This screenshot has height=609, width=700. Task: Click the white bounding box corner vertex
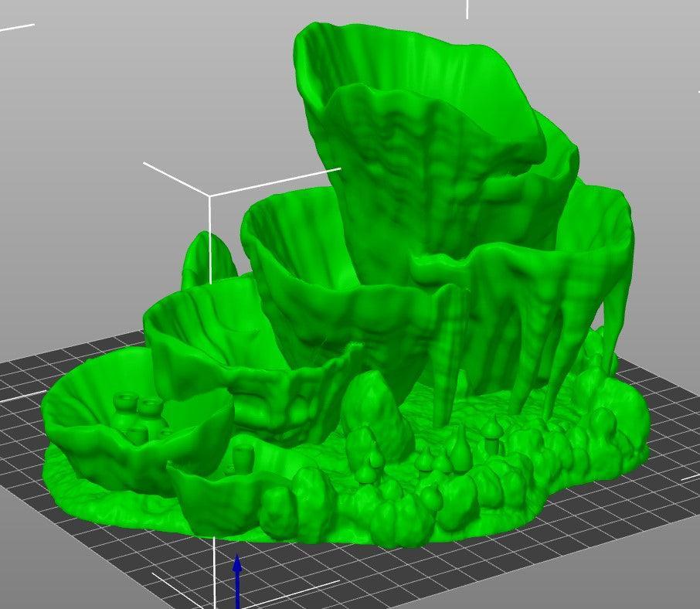(x=209, y=196)
